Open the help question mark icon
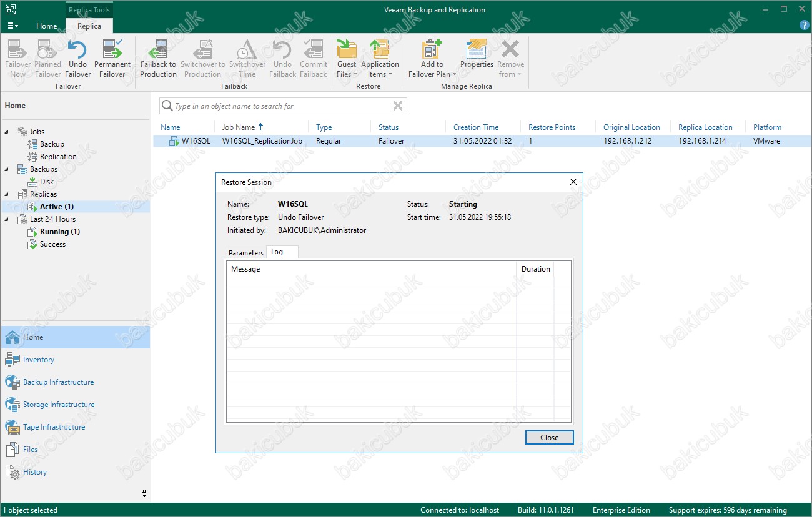The height and width of the screenshot is (517, 812). pyautogui.click(x=805, y=26)
